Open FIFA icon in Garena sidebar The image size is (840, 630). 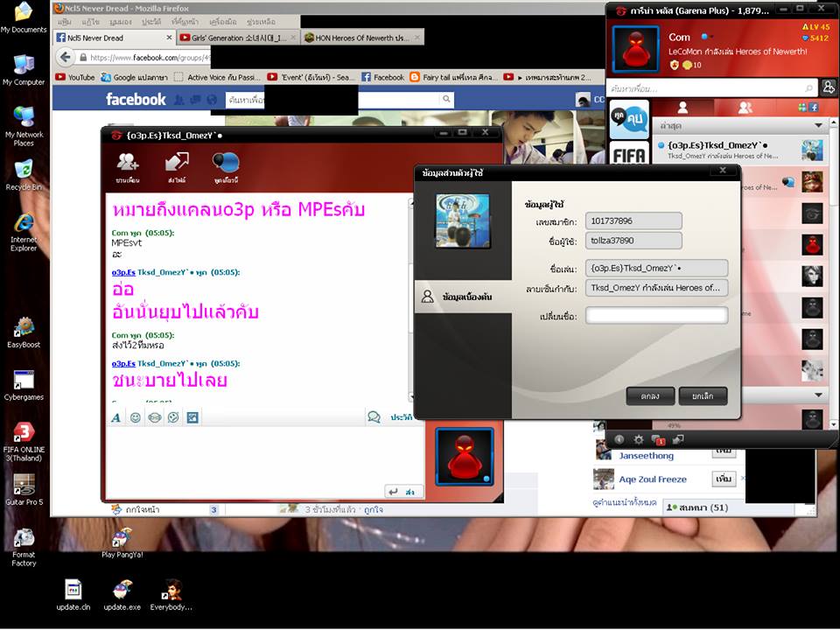coord(629,154)
